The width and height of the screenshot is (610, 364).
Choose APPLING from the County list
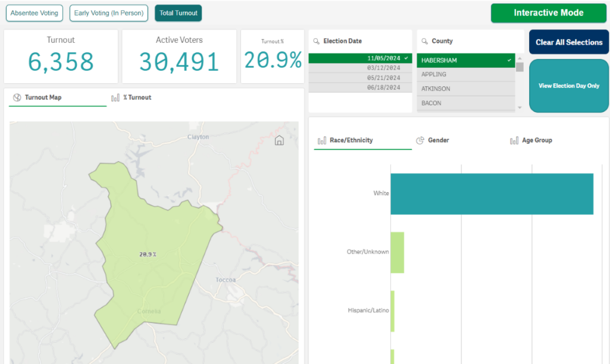pos(465,74)
